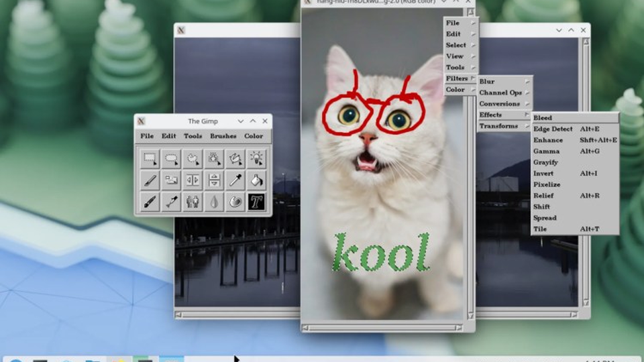Viewport: 644px width, 362px height.
Task: Choose the Shift effect
Action: point(575,206)
